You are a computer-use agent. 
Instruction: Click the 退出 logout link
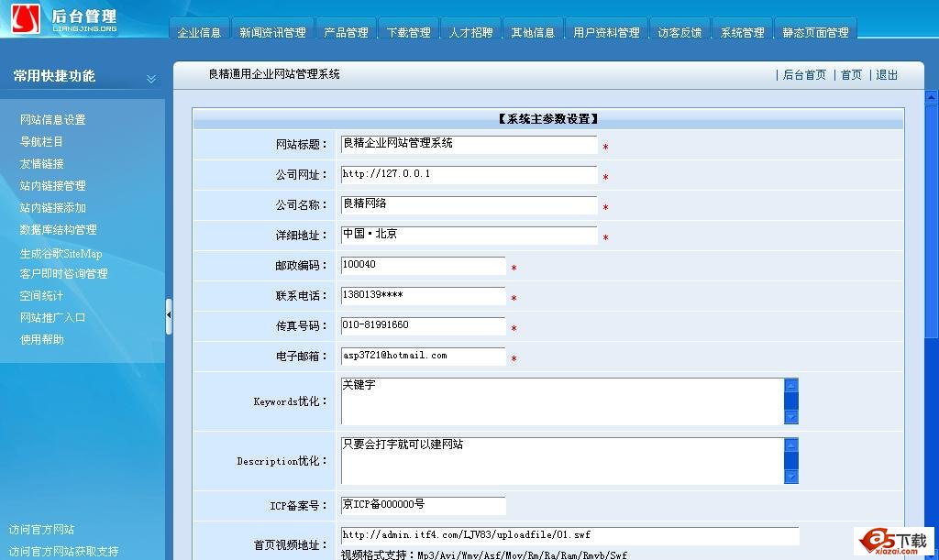click(887, 75)
